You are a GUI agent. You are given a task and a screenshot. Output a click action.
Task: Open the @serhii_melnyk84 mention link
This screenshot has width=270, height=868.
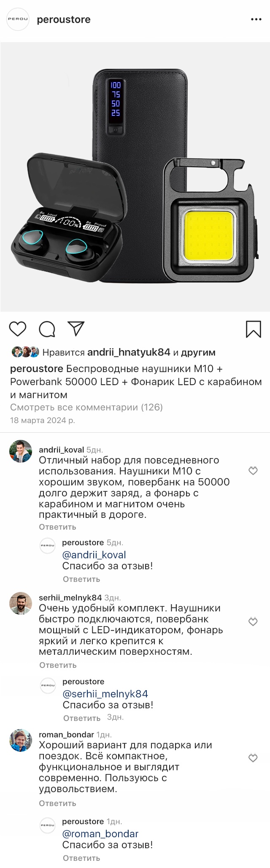pyautogui.click(x=105, y=694)
